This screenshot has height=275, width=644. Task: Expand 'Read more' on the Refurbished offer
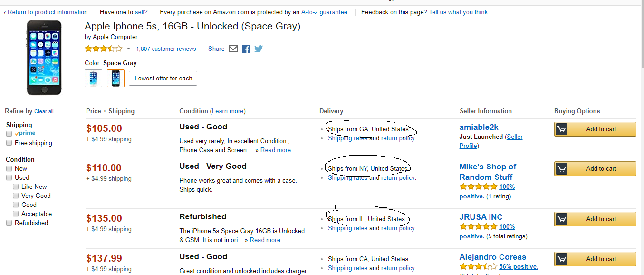[265, 240]
